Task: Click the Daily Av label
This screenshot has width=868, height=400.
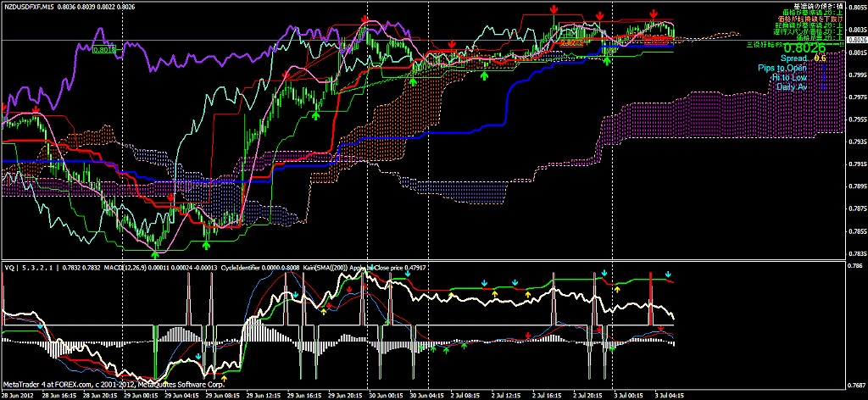Action: 791,86
